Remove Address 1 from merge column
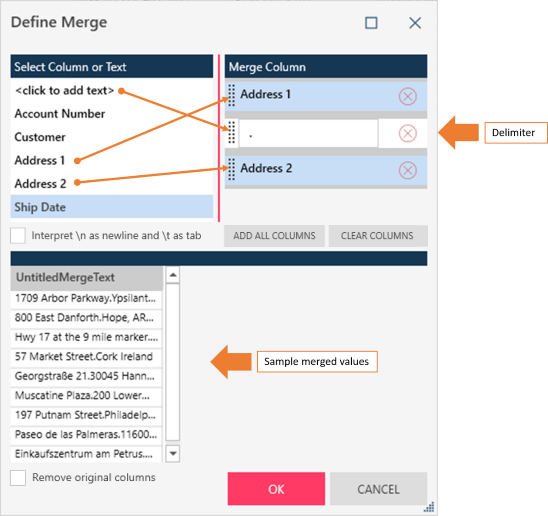Image resolution: width=548 pixels, height=516 pixels. [x=408, y=96]
